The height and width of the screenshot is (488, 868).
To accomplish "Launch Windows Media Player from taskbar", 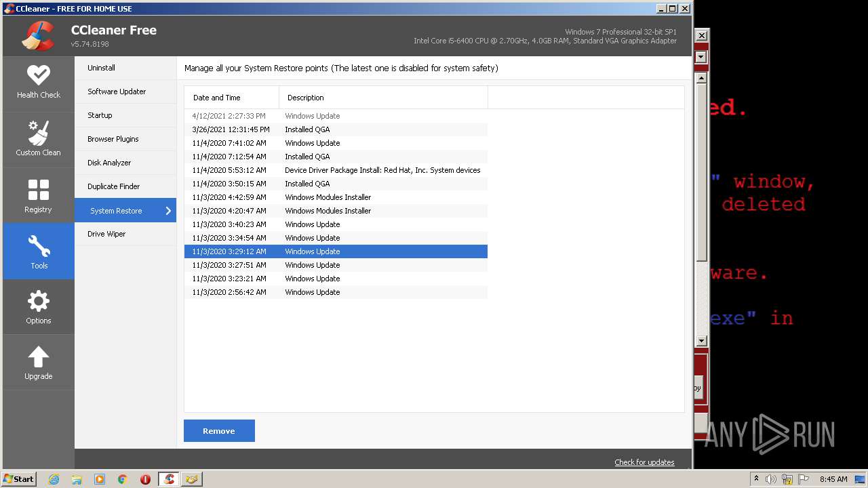I will [x=100, y=479].
